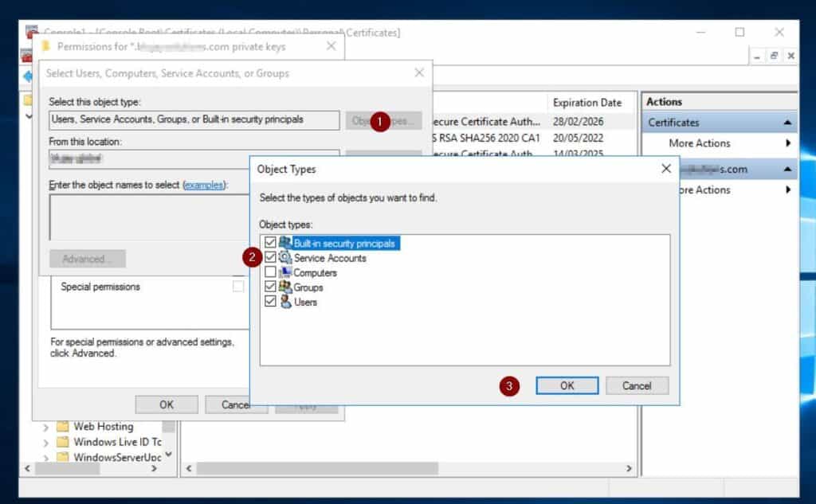816x504 pixels.
Task: Select the Web Hosting tree folder
Action: coord(103,426)
